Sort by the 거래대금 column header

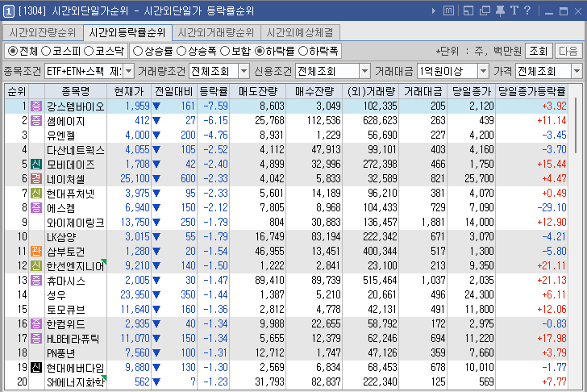423,91
